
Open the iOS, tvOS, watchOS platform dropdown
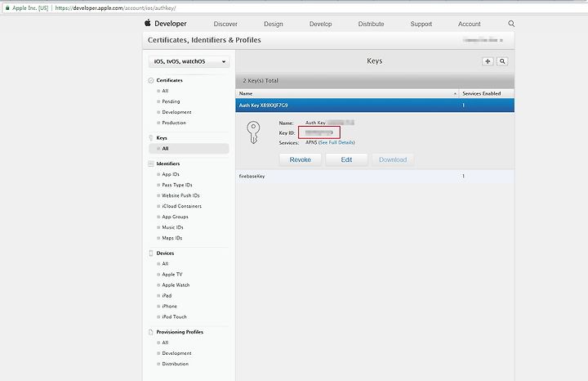(189, 61)
